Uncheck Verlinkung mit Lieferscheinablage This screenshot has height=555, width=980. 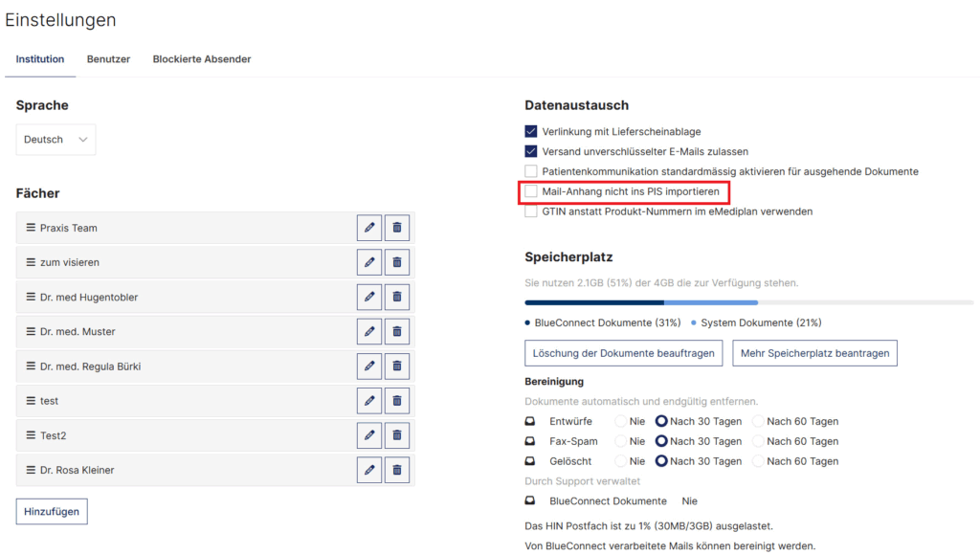(531, 131)
